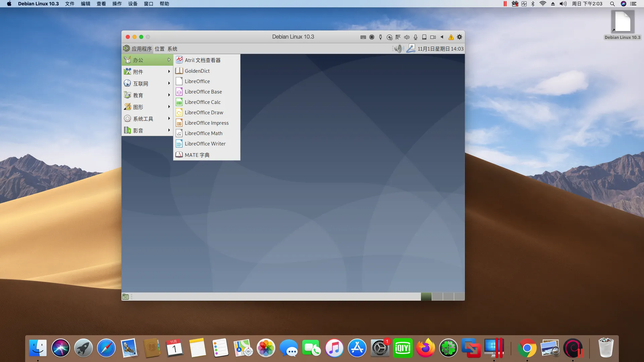This screenshot has width=644, height=362.
Task: Click the MATE panel volume speaker icon
Action: [398, 49]
